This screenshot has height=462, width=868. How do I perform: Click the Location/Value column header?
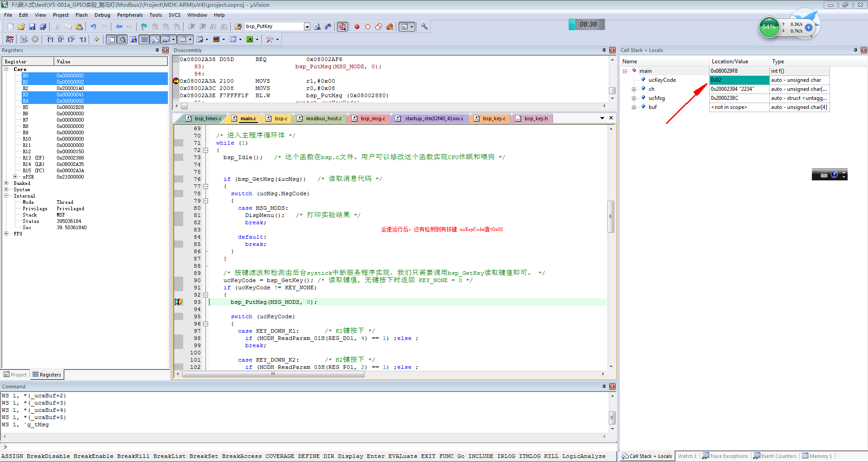pos(739,61)
